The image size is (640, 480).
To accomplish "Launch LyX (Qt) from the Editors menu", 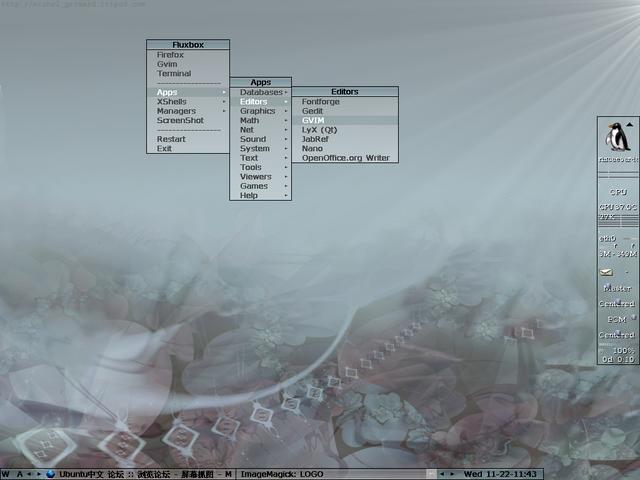I will click(x=345, y=130).
